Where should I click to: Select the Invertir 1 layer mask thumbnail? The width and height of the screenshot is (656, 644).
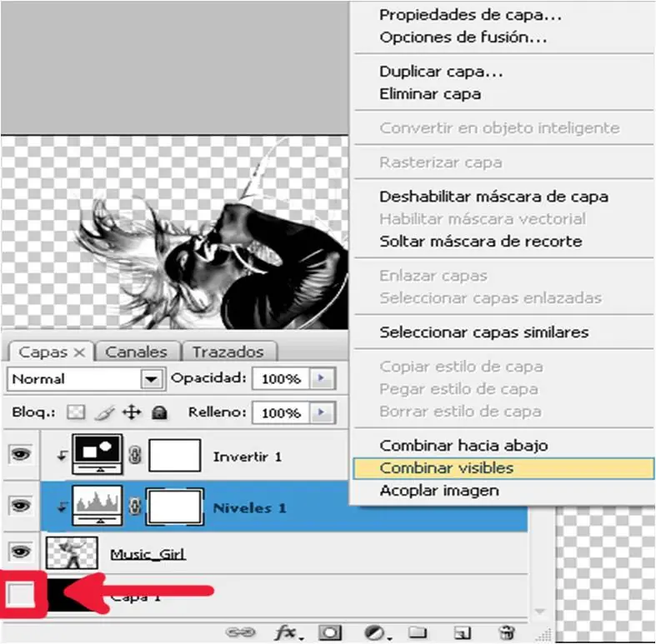(174, 455)
